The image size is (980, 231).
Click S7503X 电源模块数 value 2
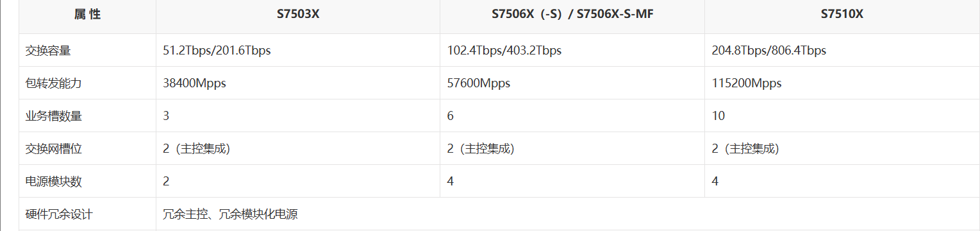click(x=166, y=182)
